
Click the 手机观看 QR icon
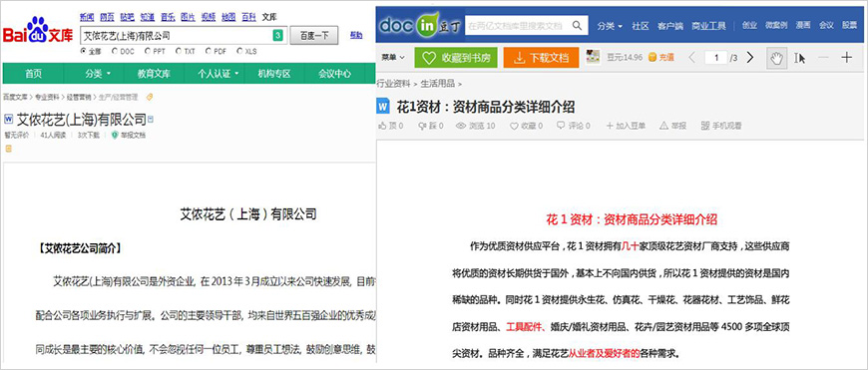tap(704, 126)
